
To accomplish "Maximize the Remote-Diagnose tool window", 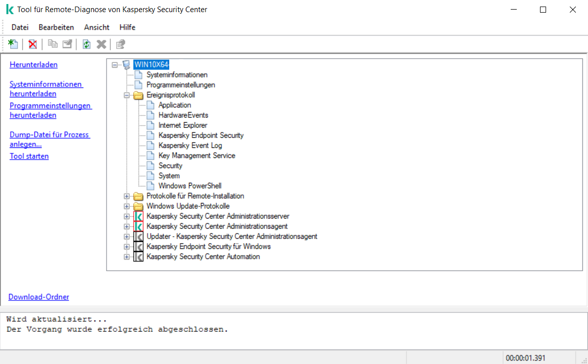I will 543,10.
